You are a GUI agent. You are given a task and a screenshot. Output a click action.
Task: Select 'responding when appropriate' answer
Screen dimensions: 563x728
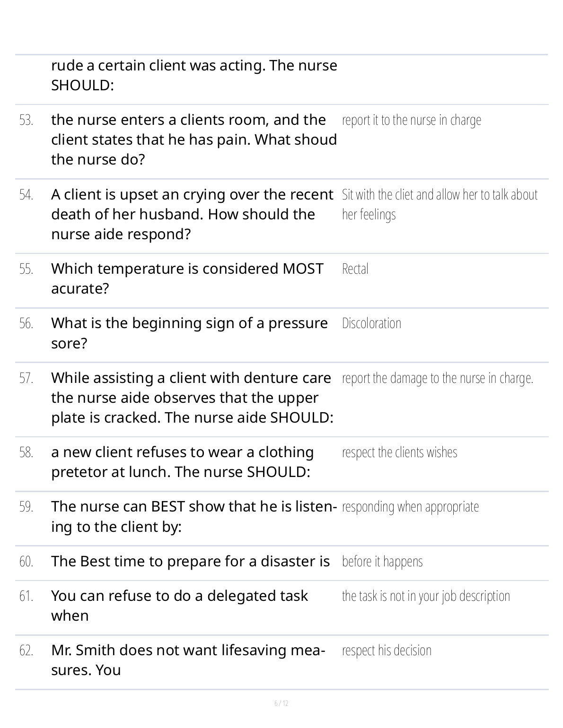coord(410,507)
